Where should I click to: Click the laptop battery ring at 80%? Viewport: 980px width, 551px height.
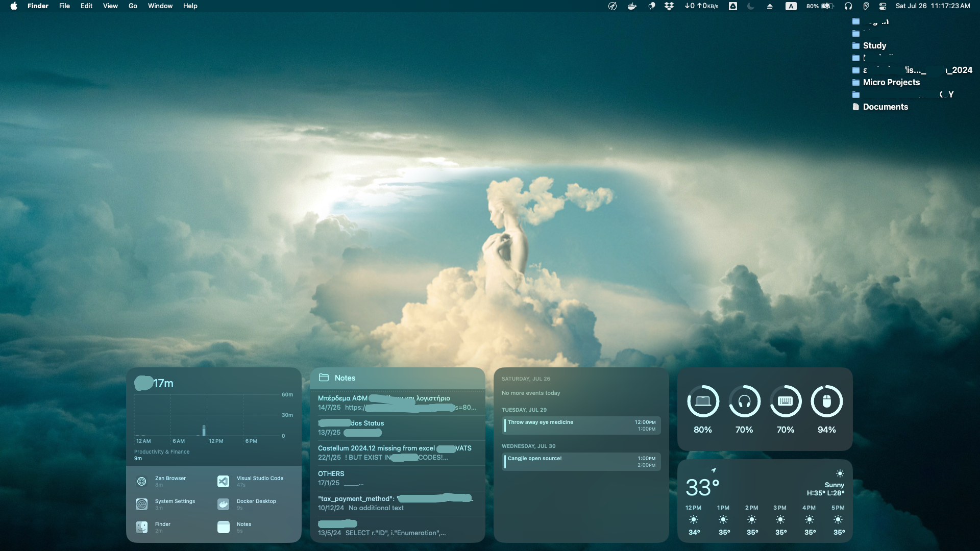point(703,401)
